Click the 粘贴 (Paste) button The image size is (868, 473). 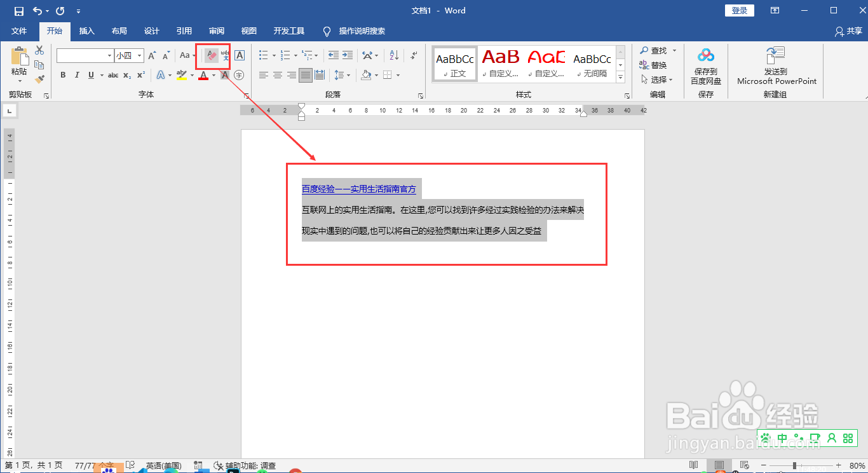pyautogui.click(x=19, y=65)
